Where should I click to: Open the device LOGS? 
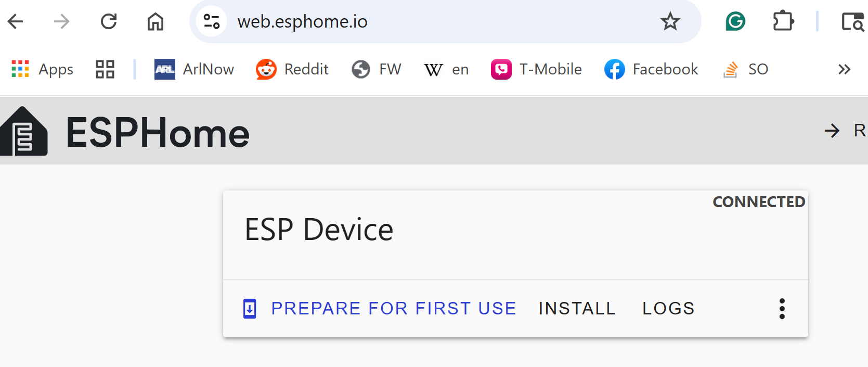(668, 308)
